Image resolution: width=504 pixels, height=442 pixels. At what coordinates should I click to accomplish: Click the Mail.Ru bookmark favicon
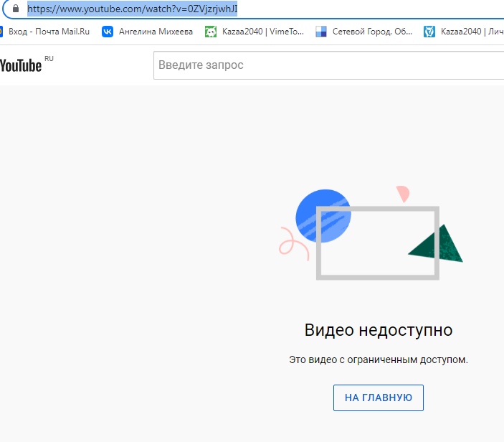(2, 32)
